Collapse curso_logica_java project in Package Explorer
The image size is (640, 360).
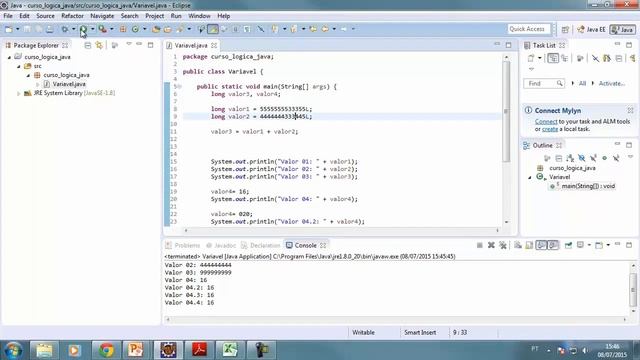[x=9, y=57]
